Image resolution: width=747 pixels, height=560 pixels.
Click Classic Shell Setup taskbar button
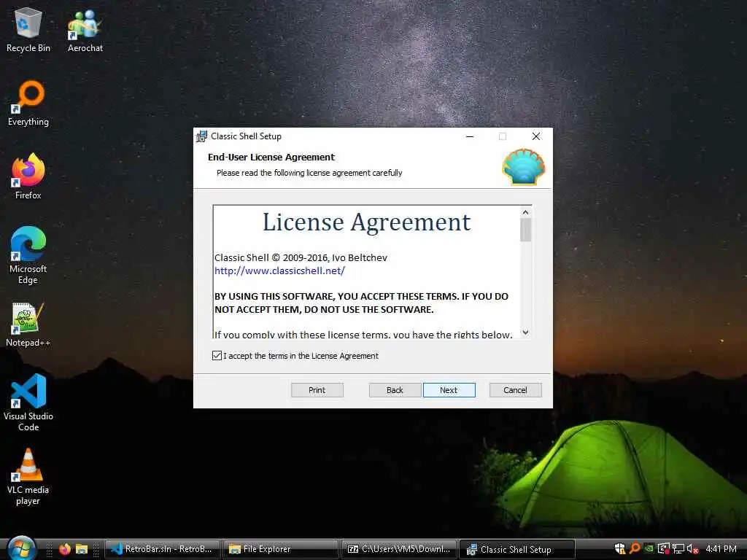(x=517, y=549)
